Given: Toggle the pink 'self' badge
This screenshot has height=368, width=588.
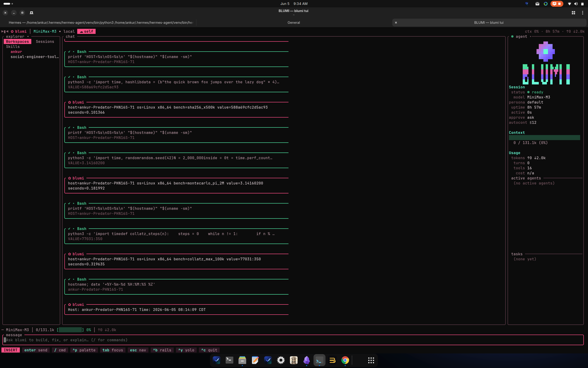Looking at the screenshot, I should (86, 31).
